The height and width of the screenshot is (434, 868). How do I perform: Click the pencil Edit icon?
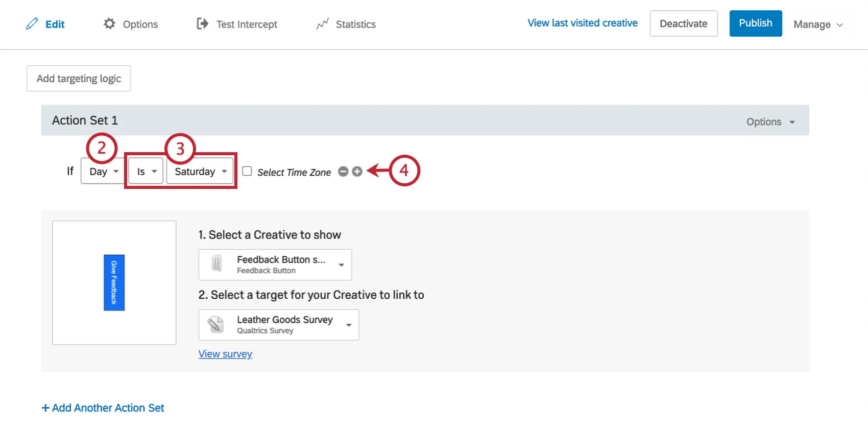tap(32, 24)
